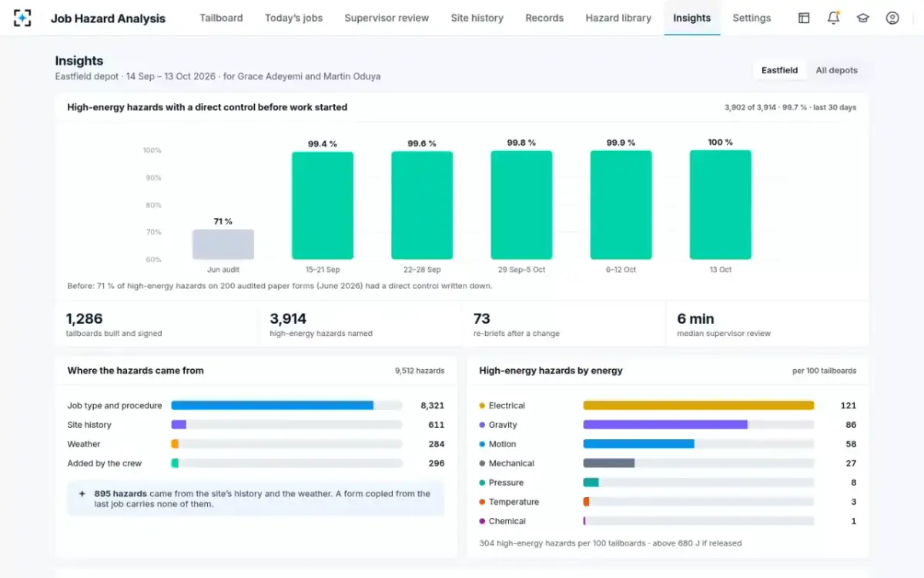924x578 pixels.
Task: Click the '3,902 of 3,914 · 99.7 %' summary
Action: pyautogui.click(x=765, y=108)
